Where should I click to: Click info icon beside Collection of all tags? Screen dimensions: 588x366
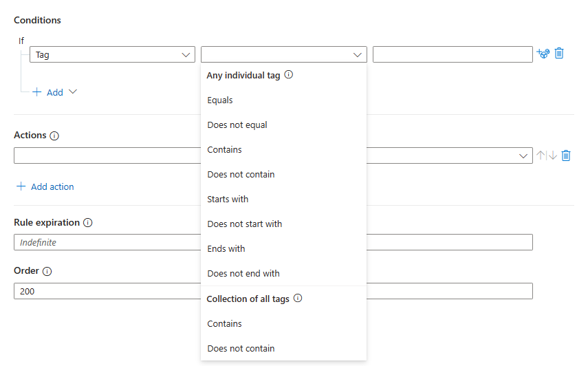[298, 299]
